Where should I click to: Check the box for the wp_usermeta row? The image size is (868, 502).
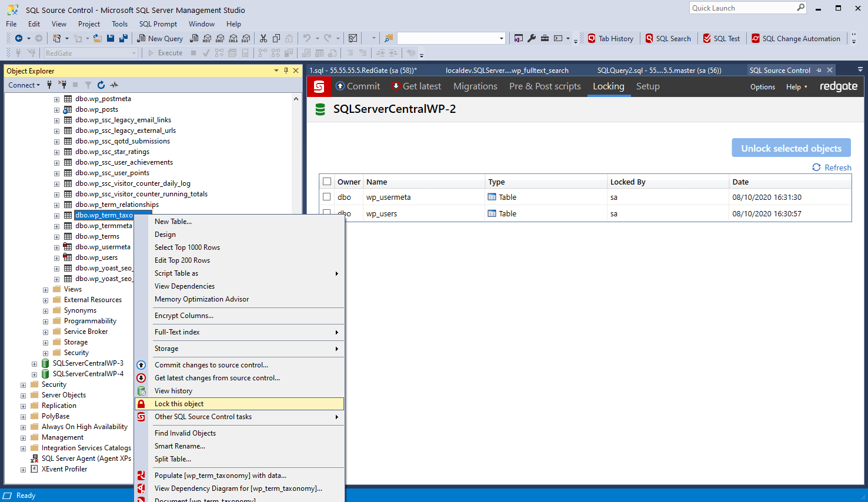click(x=327, y=197)
